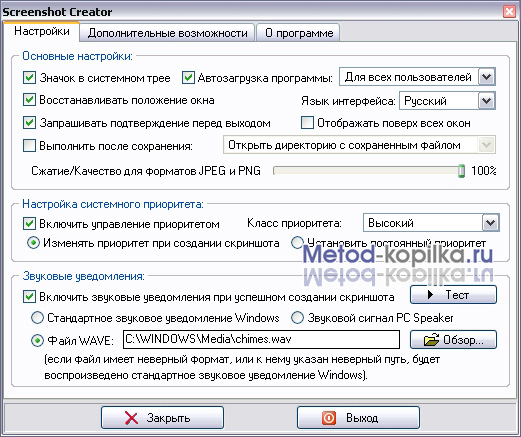Screen dimensions: 521x437
Task: Click the Закрыть button
Action: (162, 417)
